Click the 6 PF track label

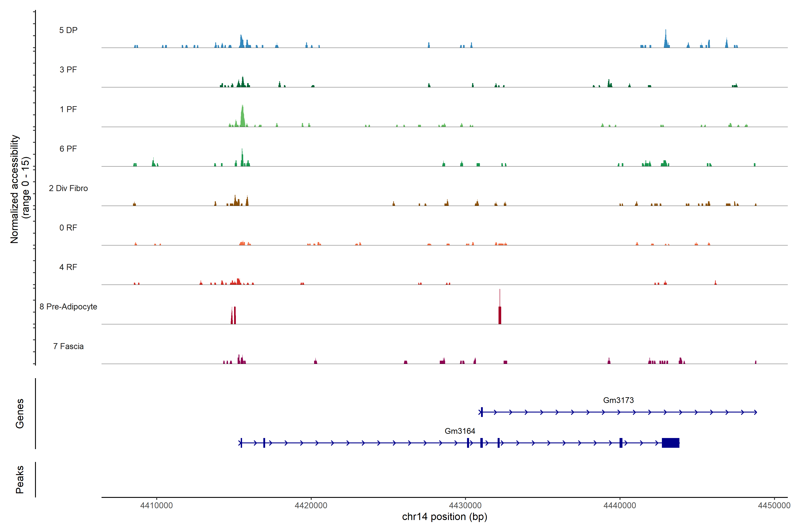(x=68, y=149)
